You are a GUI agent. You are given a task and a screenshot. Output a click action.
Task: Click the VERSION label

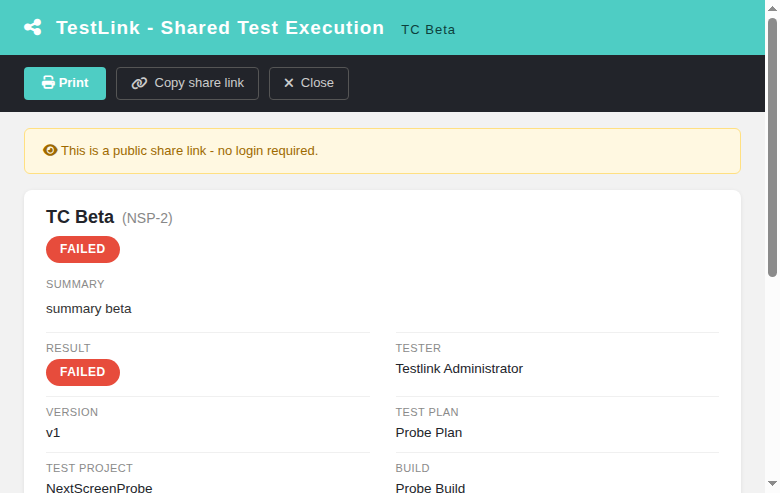tap(72, 412)
